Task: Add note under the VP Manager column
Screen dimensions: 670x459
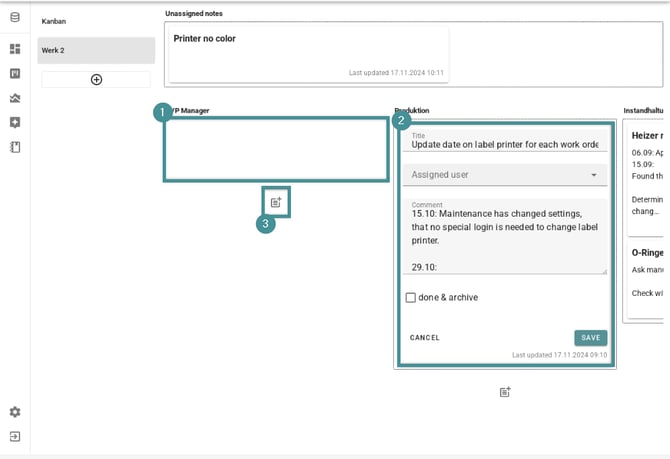Action: tap(276, 202)
